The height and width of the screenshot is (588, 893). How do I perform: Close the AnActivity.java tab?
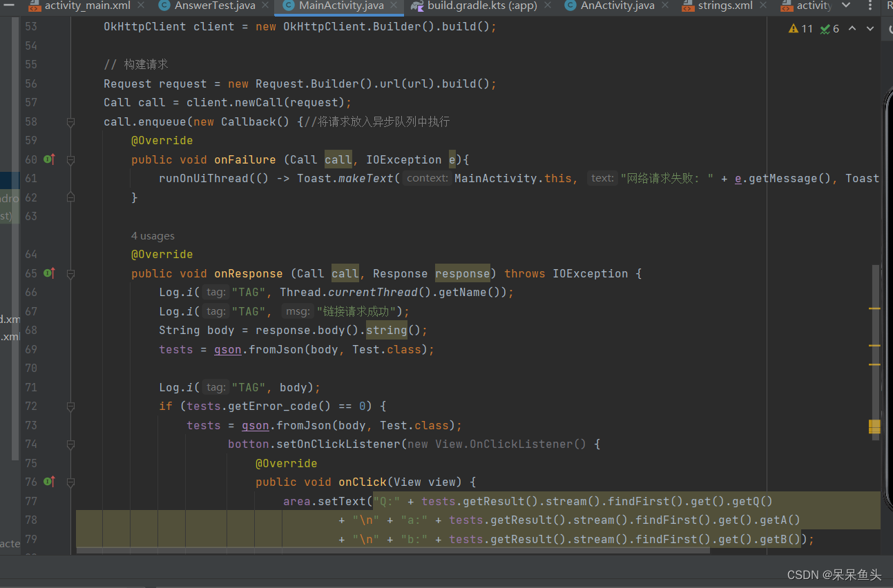665,6
